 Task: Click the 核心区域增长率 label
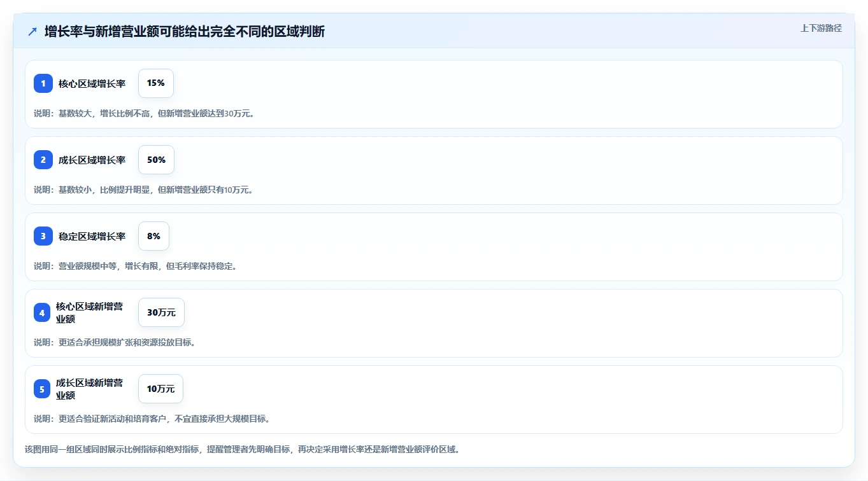tap(92, 83)
